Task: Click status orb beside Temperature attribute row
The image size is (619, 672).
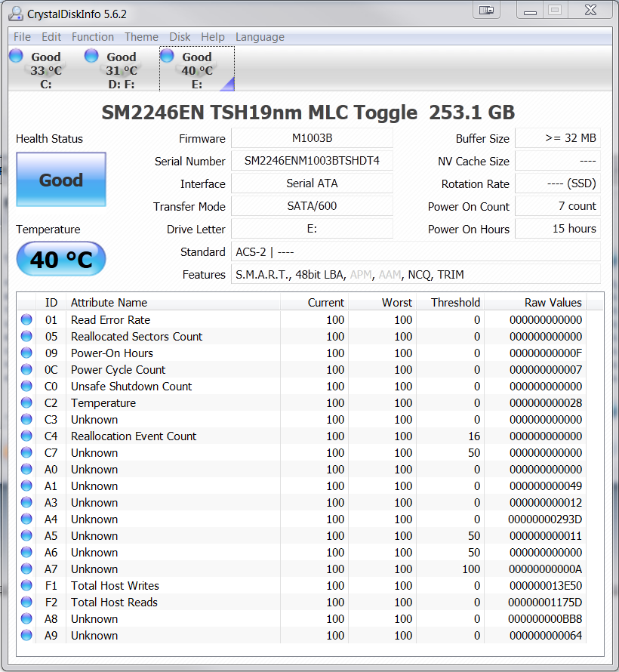Action: (26, 403)
